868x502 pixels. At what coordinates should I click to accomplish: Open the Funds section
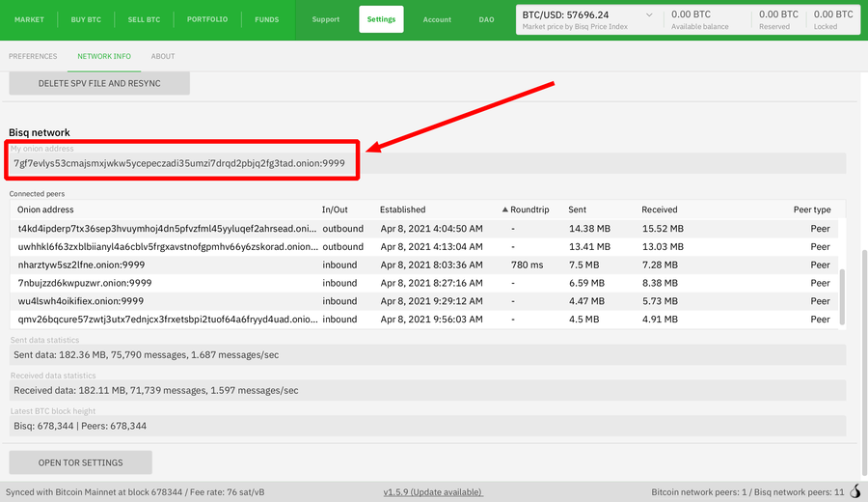click(x=266, y=19)
